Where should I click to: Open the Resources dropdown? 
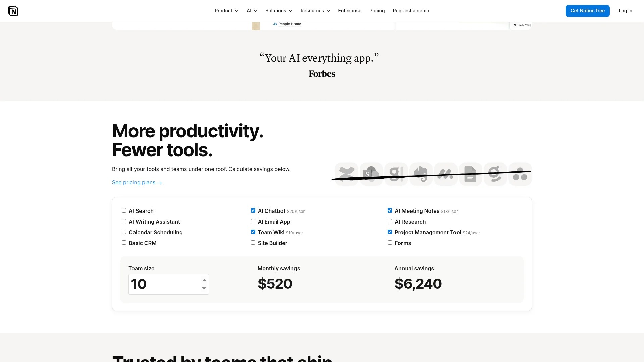click(315, 11)
